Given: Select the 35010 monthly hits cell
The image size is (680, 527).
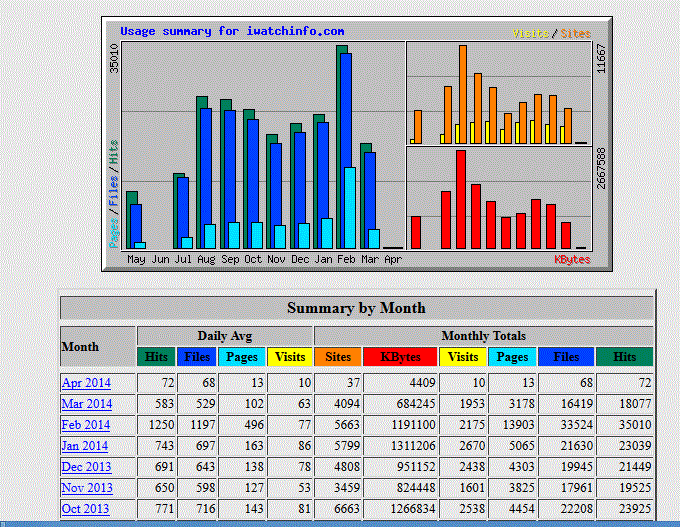Looking at the screenshot, I should [624, 425].
